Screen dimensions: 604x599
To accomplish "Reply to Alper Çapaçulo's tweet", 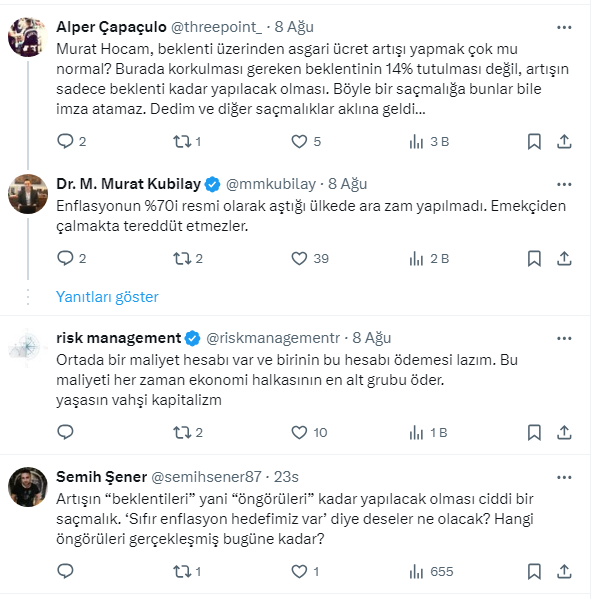I will click(x=66, y=142).
